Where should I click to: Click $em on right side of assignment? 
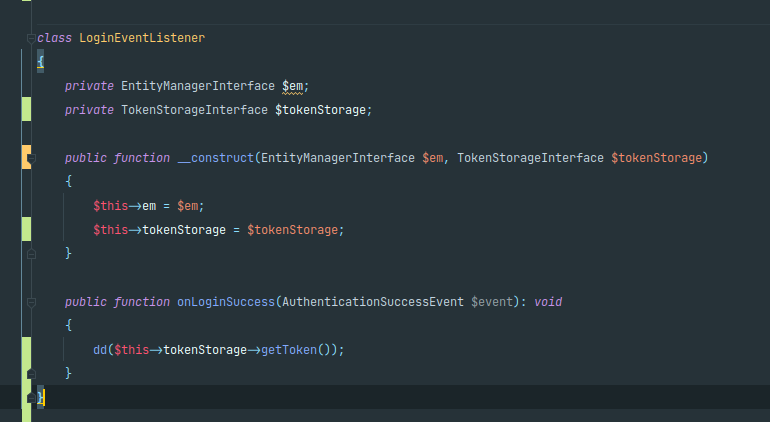pyautogui.click(x=188, y=206)
